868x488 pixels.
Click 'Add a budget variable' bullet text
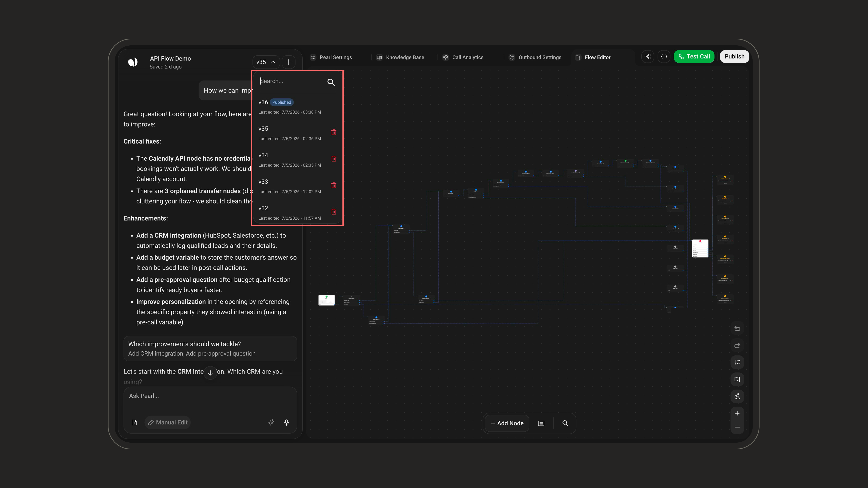pyautogui.click(x=167, y=257)
